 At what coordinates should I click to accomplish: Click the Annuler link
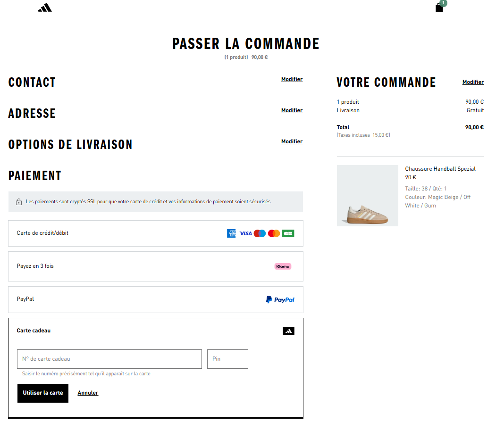point(88,393)
